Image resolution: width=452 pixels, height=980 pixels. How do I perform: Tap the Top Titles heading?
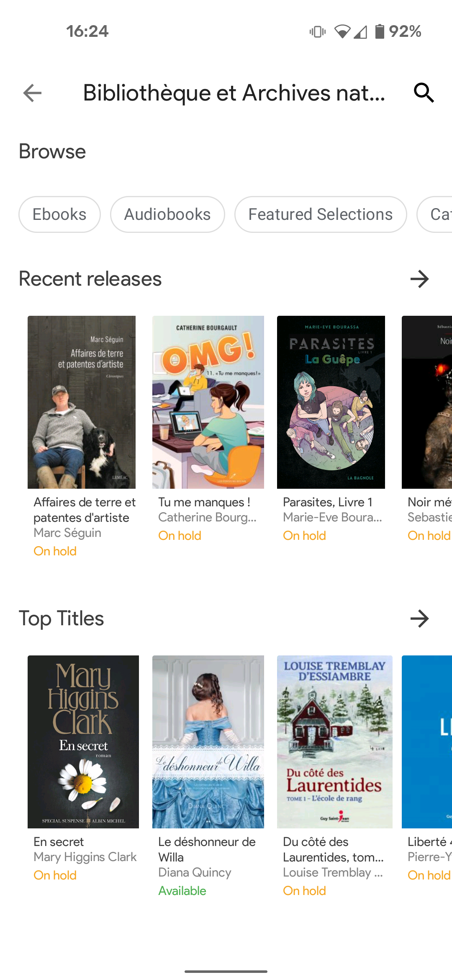coord(62,619)
